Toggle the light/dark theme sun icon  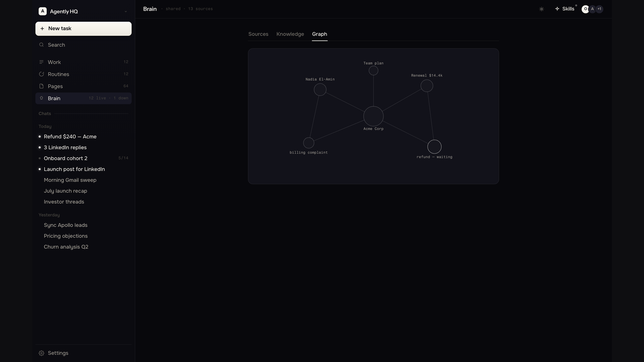tap(541, 9)
